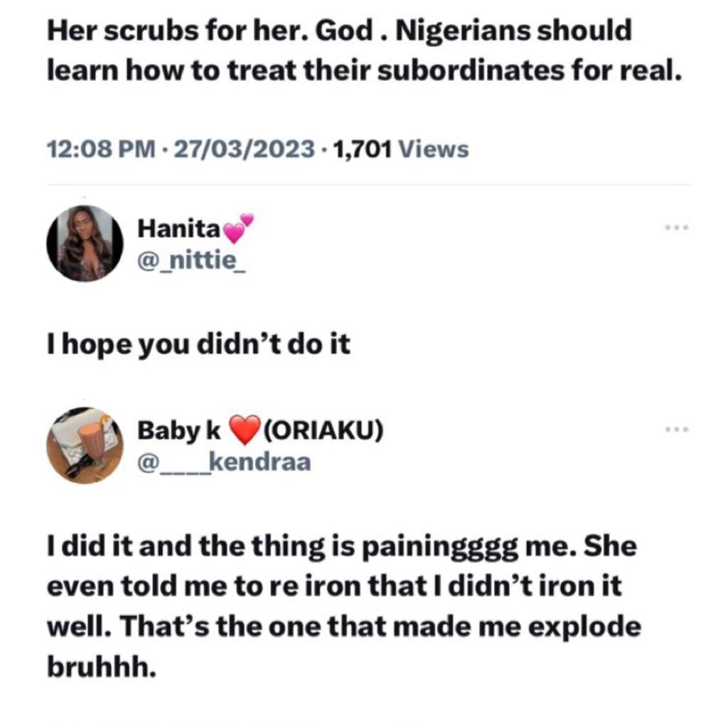Click the 1,701 view count number
728x724 pixels.
click(x=361, y=149)
